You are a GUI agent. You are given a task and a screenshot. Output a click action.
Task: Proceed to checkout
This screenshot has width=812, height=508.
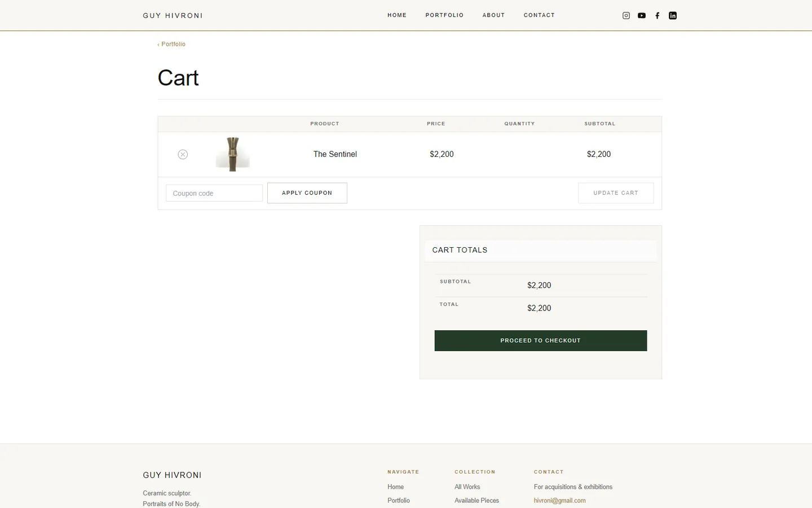tap(541, 341)
